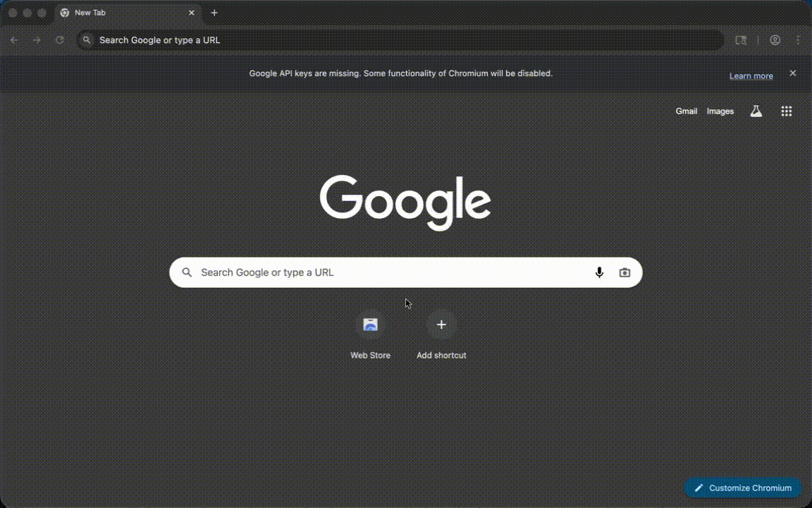Open the Web Store shortcut
The height and width of the screenshot is (508, 812).
[370, 325]
